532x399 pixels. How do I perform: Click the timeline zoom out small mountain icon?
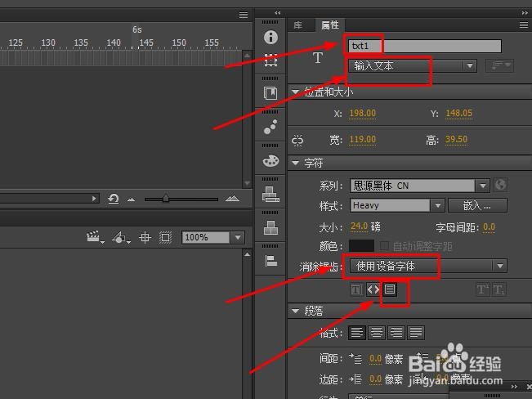[x=131, y=199]
